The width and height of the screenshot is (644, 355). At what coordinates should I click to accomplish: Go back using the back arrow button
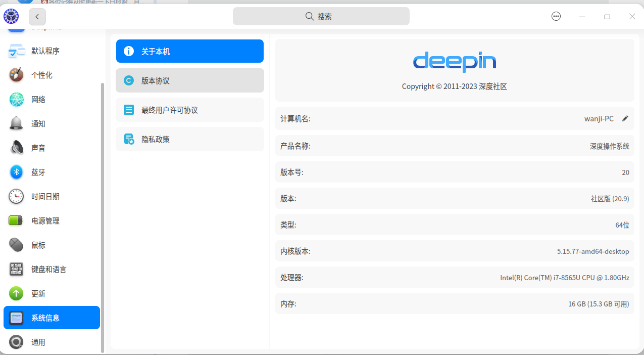pyautogui.click(x=37, y=17)
